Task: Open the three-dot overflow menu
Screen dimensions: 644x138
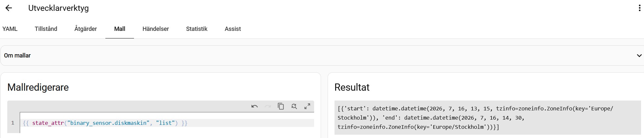Action: tap(639, 8)
